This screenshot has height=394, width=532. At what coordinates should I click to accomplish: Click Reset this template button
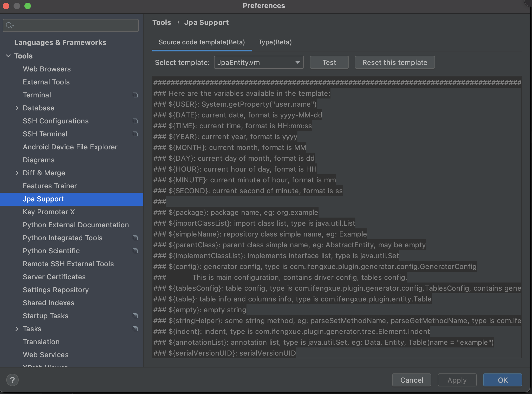point(395,63)
